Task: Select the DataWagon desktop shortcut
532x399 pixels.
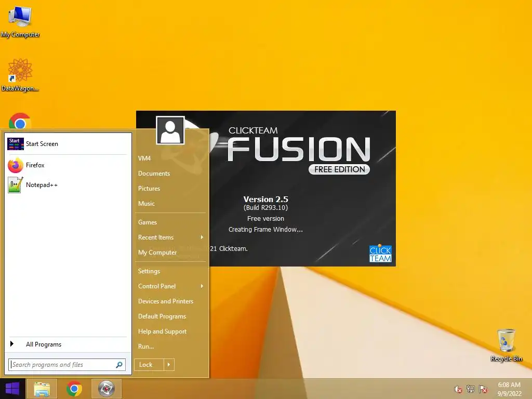Action: [20, 75]
